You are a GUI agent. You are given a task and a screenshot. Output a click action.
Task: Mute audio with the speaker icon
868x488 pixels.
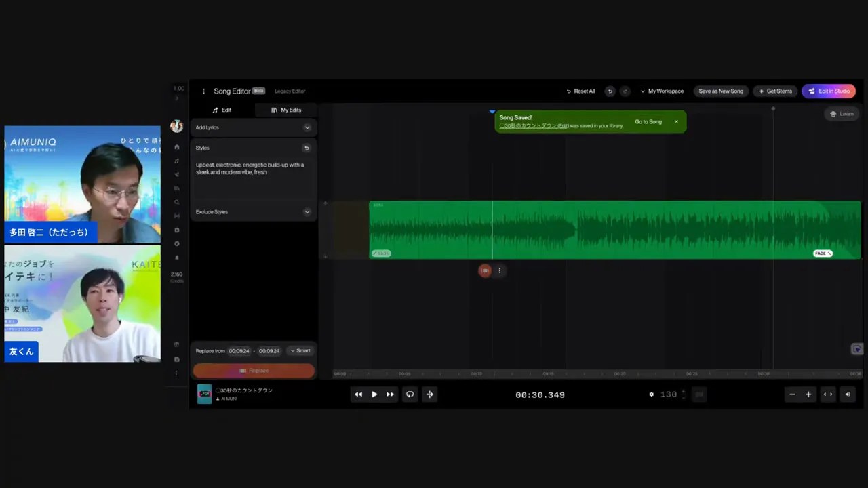(847, 394)
